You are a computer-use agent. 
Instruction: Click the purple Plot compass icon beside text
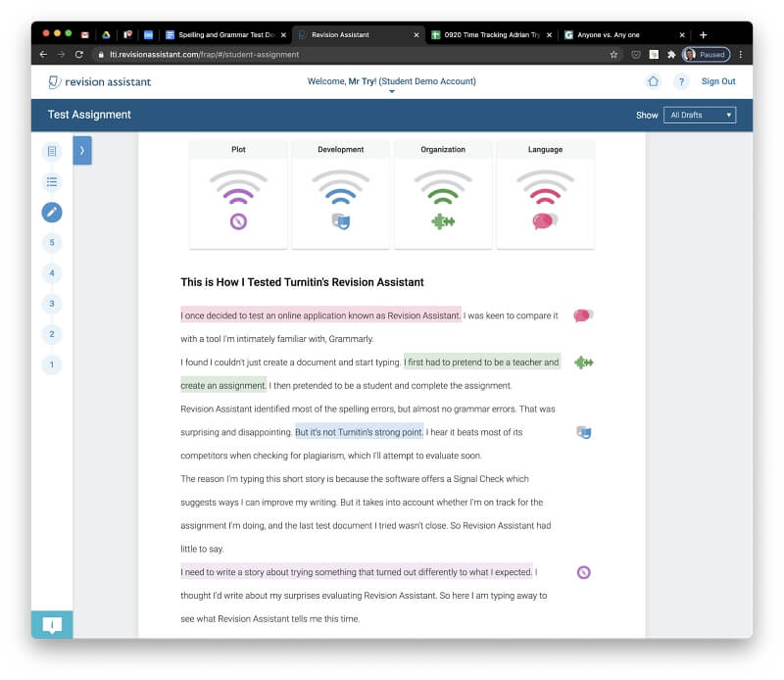click(x=583, y=572)
